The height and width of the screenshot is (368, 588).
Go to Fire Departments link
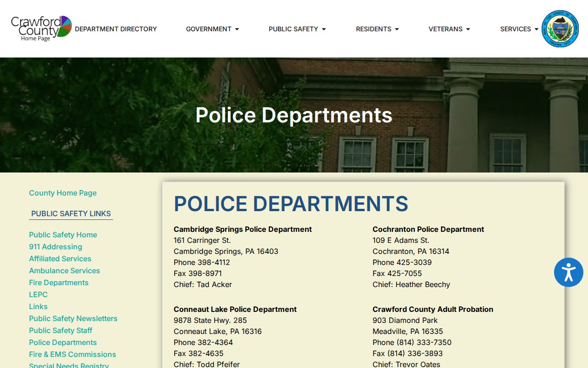[59, 282]
